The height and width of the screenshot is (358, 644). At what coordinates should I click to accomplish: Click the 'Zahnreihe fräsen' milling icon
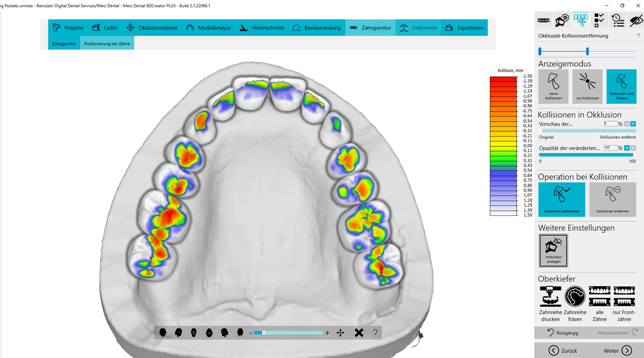575,296
